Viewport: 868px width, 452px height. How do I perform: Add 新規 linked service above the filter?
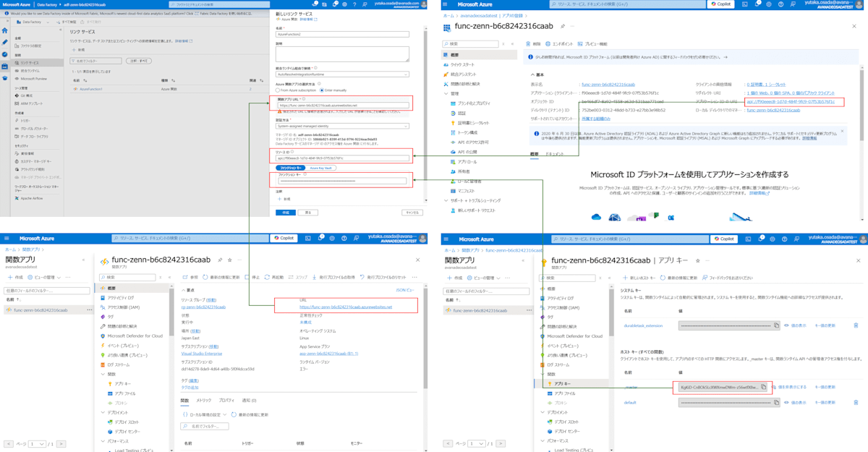79,50
